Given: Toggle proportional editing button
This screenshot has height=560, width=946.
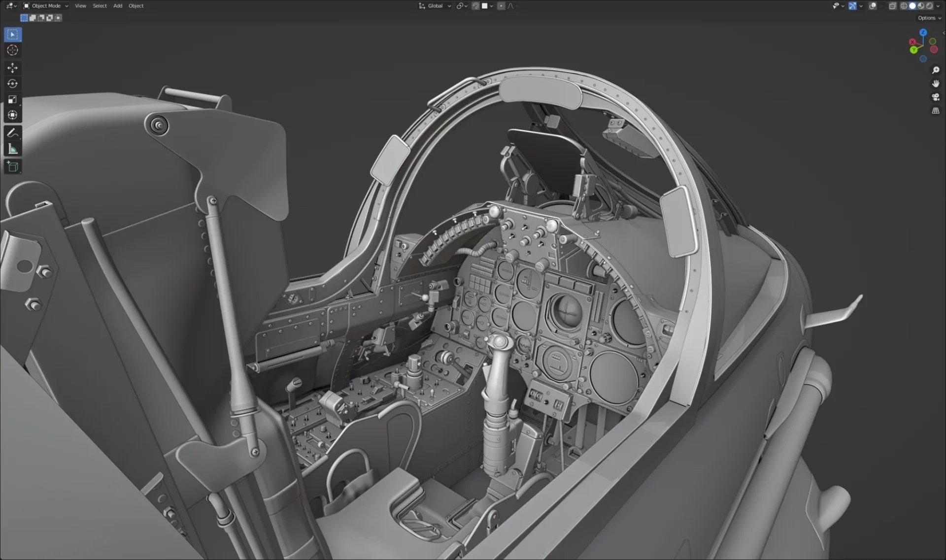Looking at the screenshot, I should point(501,6).
